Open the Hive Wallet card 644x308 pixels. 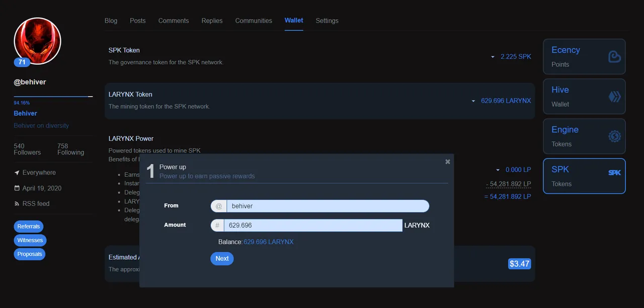[584, 96]
